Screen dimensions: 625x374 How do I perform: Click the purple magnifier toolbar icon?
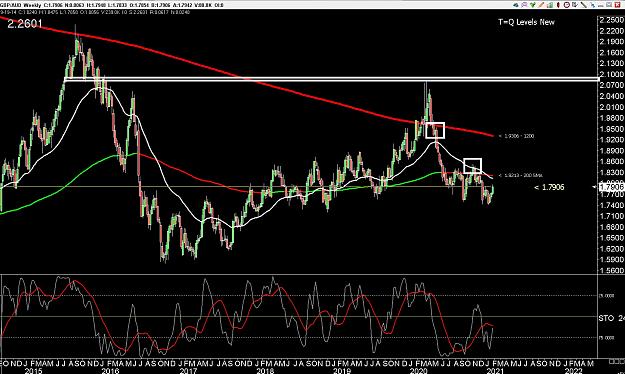524,5
